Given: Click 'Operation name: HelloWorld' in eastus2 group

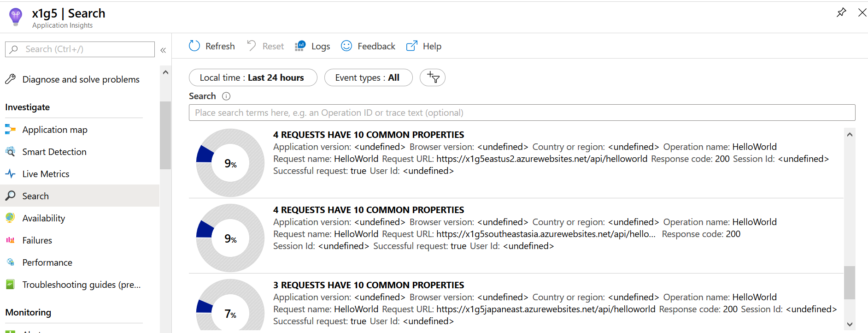Looking at the screenshot, I should click(x=720, y=147).
